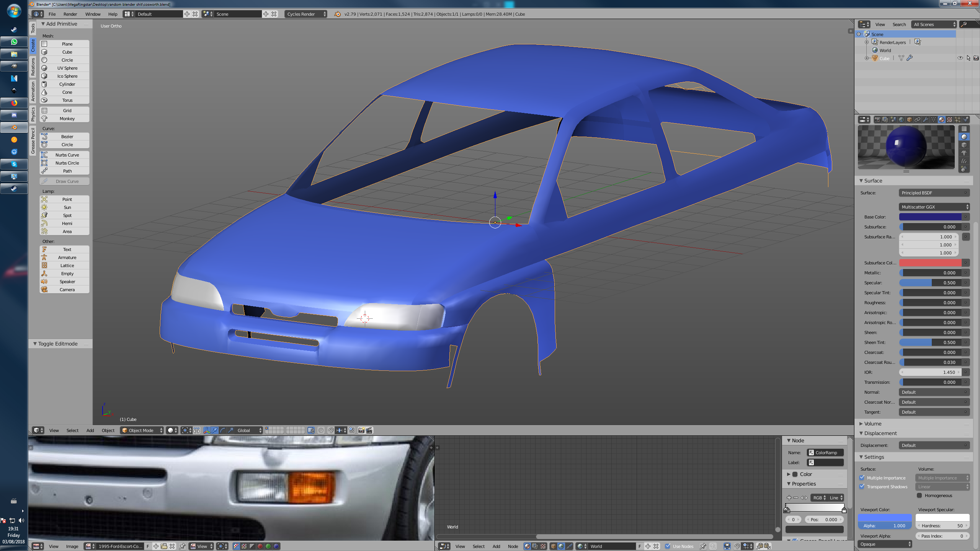Viewport: 980px width, 551px height.
Task: Switch to the Physics tool shelf tab
Action: click(x=33, y=114)
